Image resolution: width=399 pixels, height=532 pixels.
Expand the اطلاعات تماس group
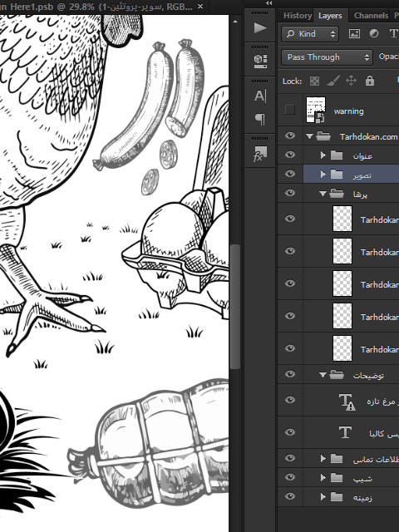click(x=323, y=459)
